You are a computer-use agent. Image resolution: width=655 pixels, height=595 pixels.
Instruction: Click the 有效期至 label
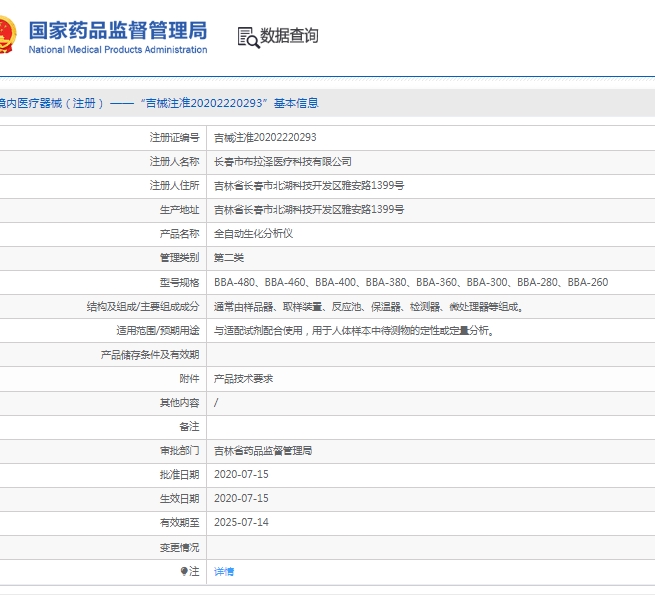[x=180, y=522]
